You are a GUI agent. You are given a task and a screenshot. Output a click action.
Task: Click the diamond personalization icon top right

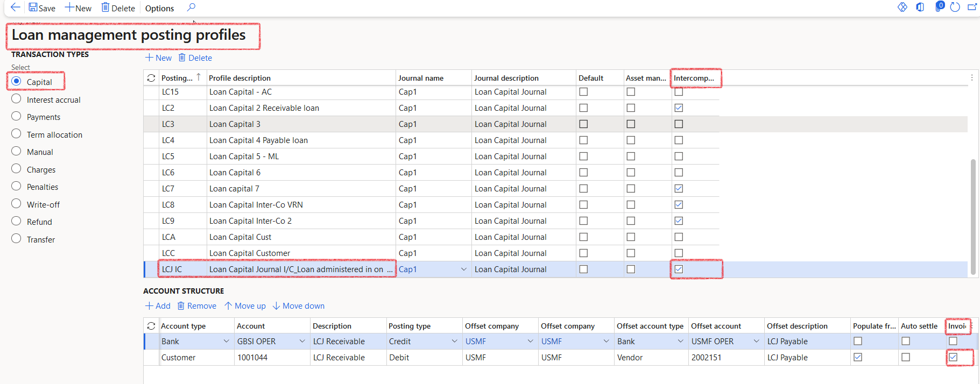903,7
